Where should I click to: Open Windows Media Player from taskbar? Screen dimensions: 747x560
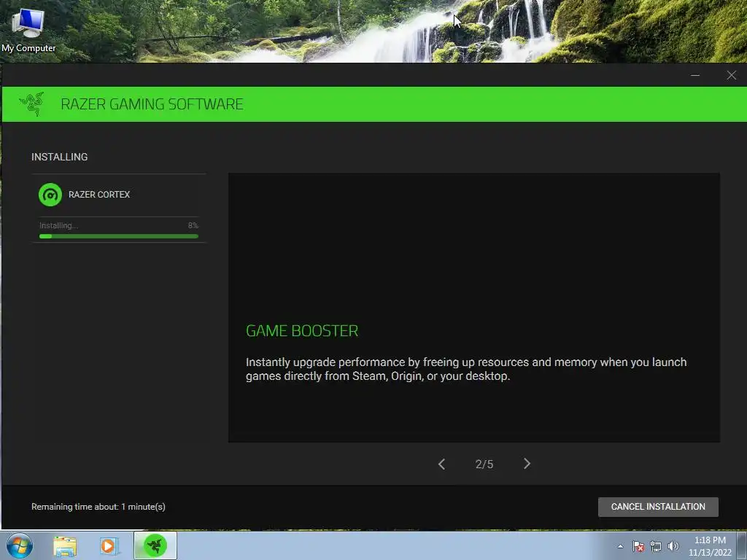pyautogui.click(x=109, y=545)
